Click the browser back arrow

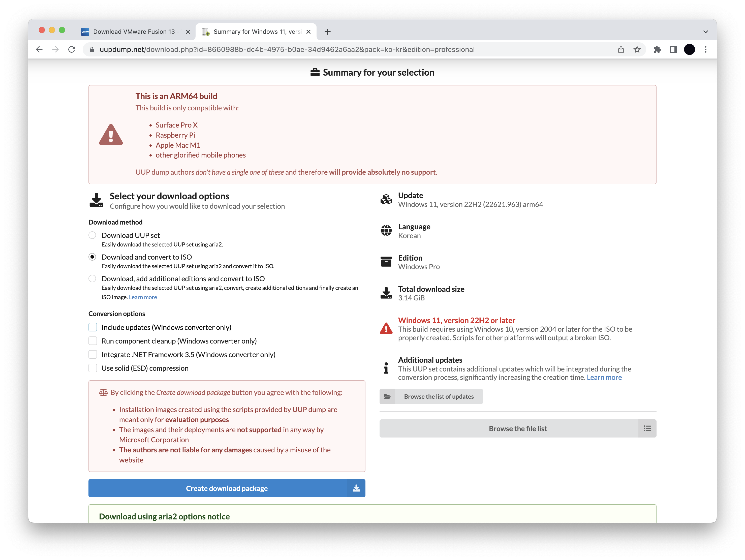(39, 49)
